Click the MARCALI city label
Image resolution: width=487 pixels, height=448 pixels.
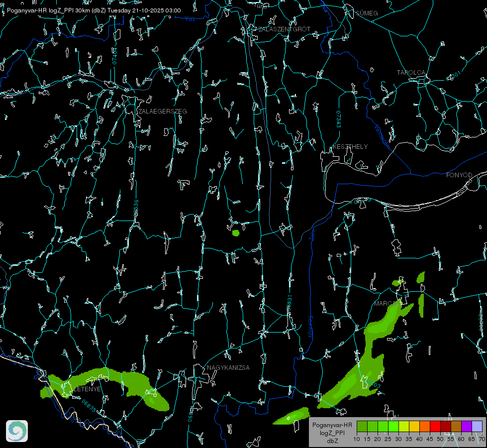tap(388, 303)
